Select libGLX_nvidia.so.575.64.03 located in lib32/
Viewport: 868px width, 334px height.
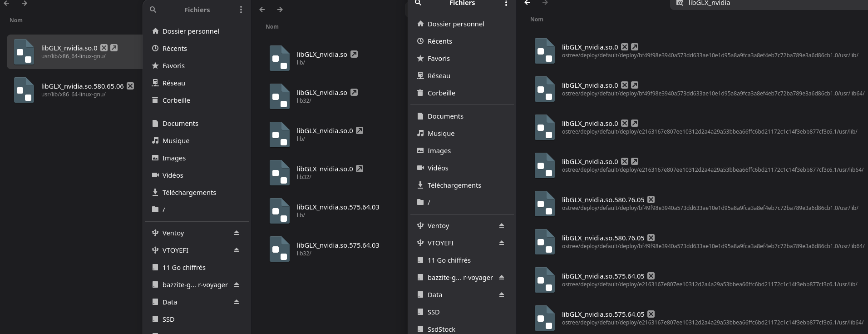338,245
